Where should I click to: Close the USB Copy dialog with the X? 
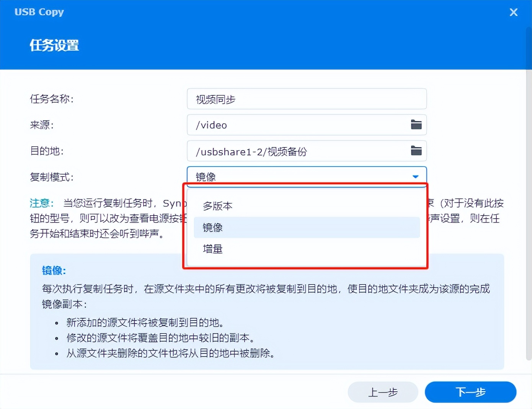[513, 12]
